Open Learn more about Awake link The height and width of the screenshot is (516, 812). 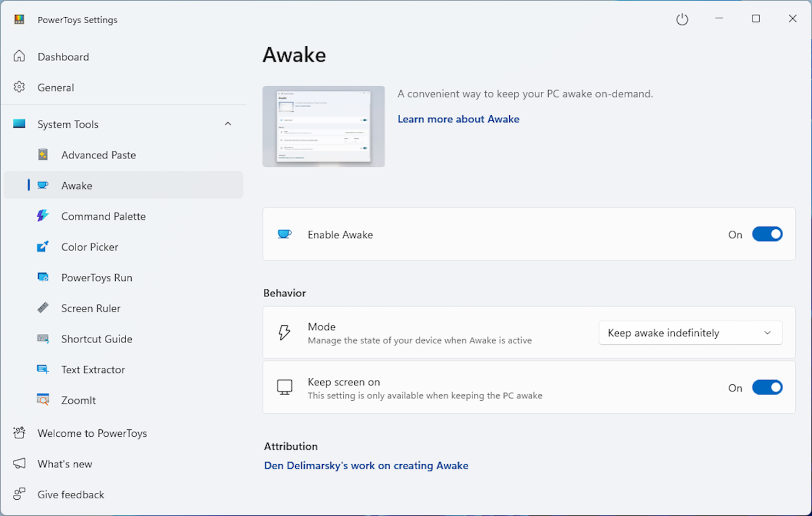tap(458, 119)
